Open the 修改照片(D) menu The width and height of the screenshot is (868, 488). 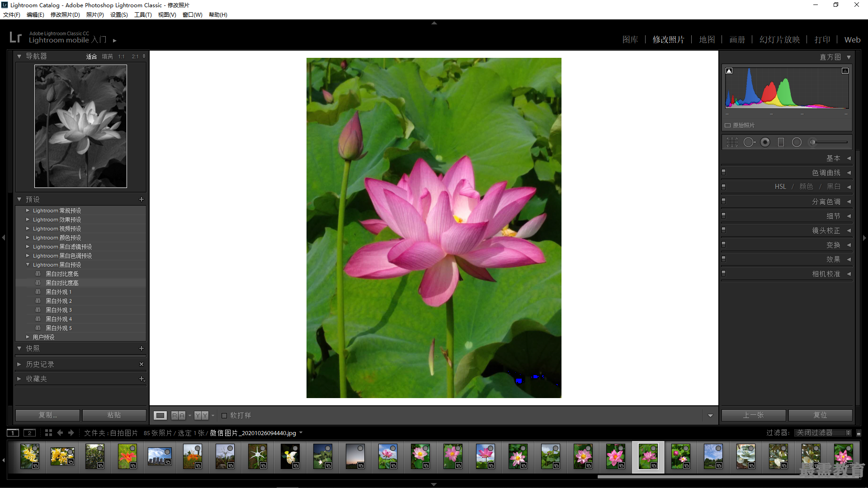[65, 15]
